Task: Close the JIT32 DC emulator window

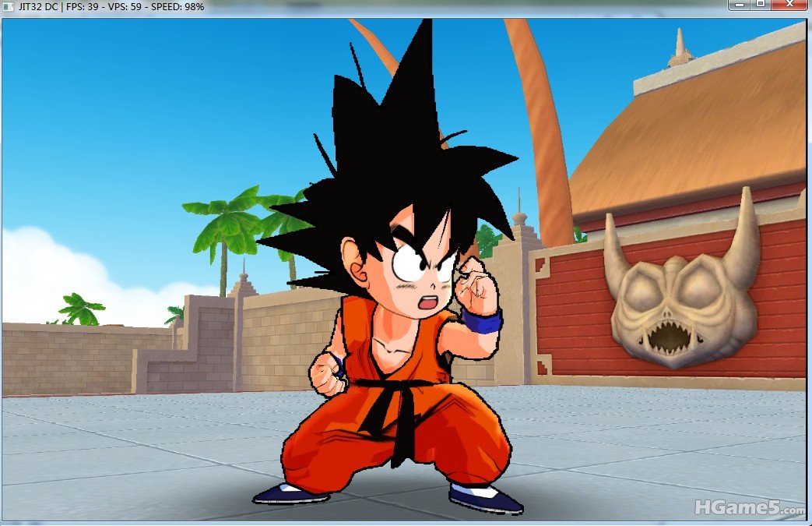Action: (790, 5)
